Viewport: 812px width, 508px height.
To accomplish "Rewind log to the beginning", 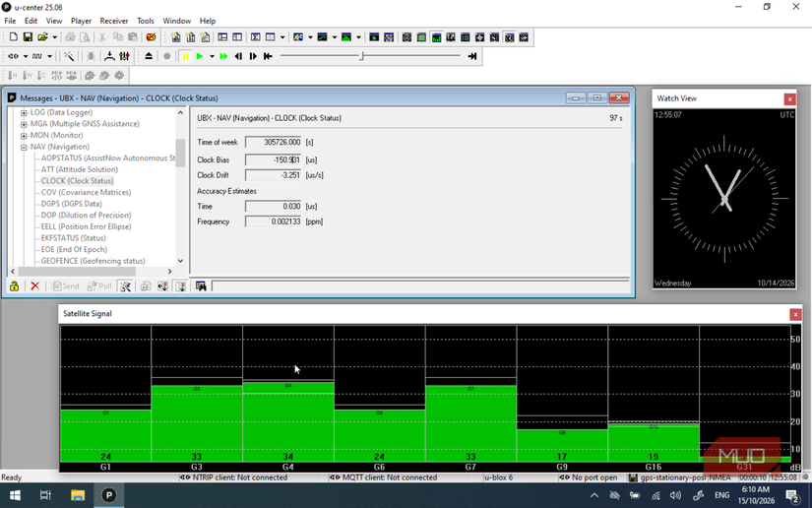I will pyautogui.click(x=268, y=56).
